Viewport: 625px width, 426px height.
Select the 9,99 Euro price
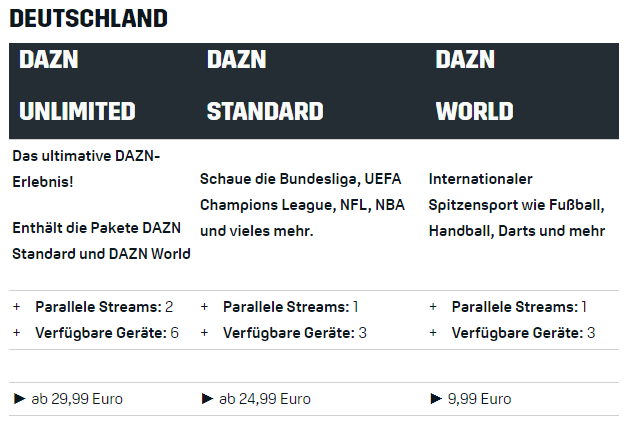(479, 399)
